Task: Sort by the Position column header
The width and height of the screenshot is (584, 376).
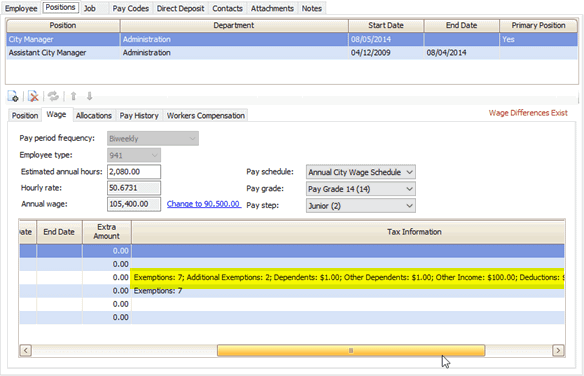Action: [63, 25]
